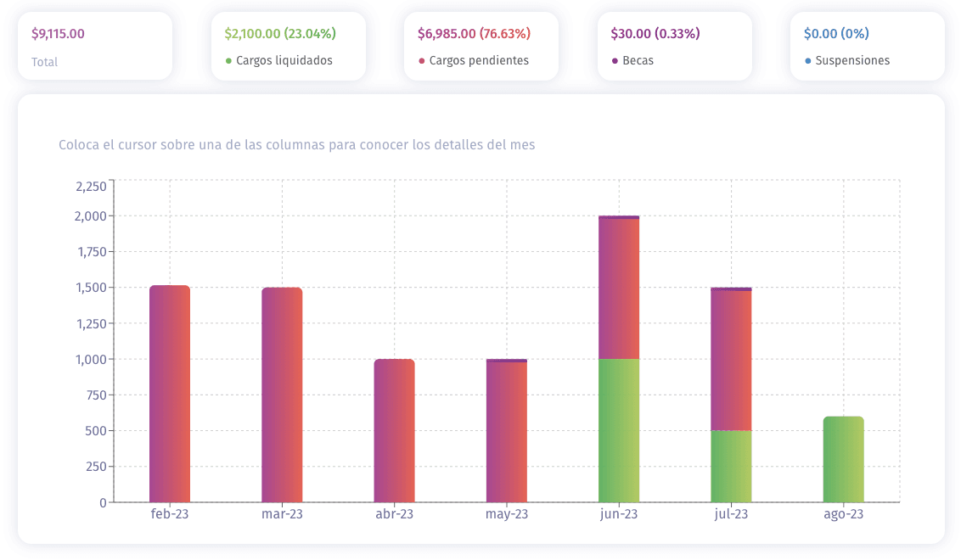Click the 1,750 y-axis value

[x=92, y=252]
